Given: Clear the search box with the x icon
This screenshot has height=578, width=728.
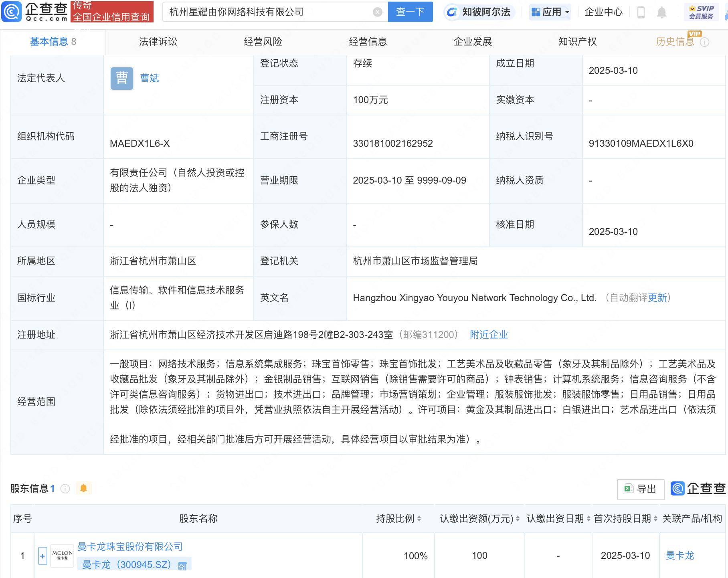Looking at the screenshot, I should click(x=377, y=12).
